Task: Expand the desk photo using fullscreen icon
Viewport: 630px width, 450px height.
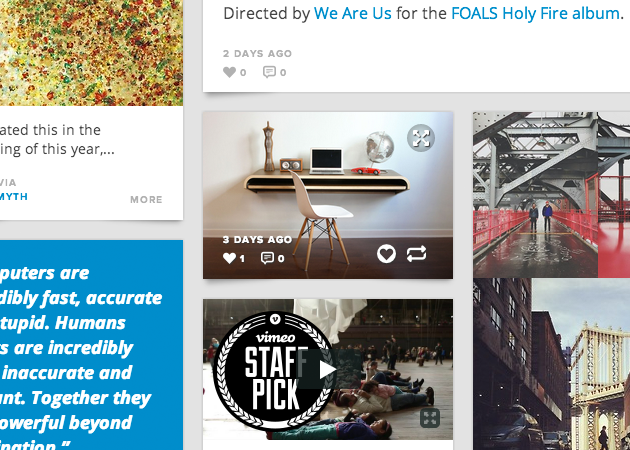Action: coord(421,138)
